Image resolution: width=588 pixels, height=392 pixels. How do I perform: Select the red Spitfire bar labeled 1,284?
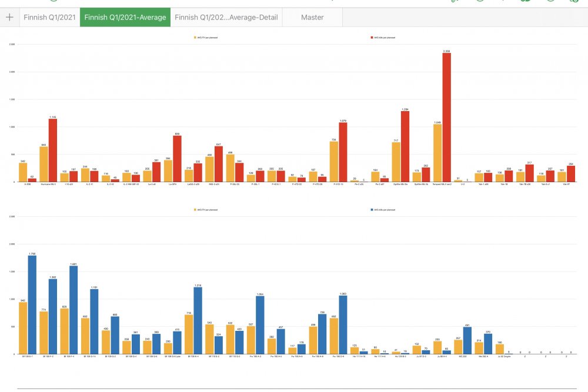pos(405,146)
